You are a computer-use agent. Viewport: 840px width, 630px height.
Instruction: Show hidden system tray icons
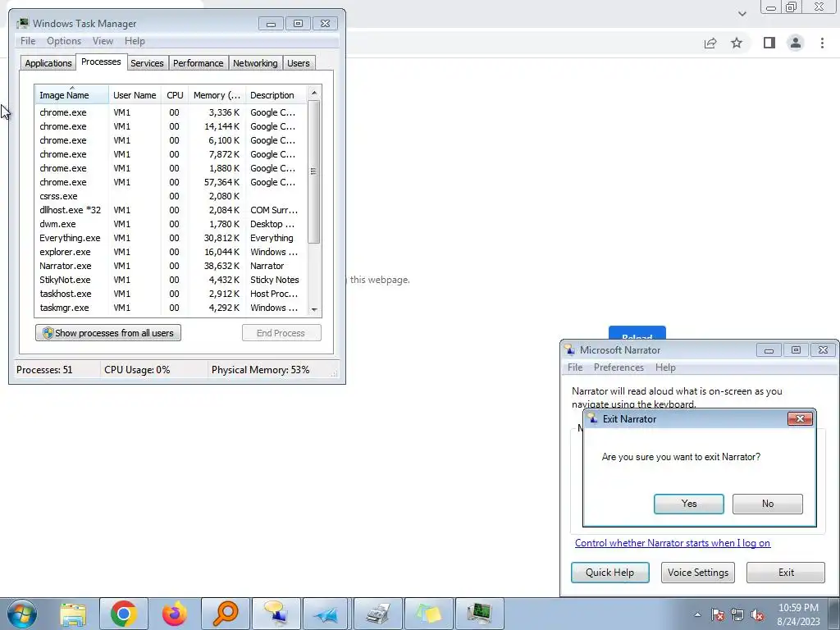tap(697, 614)
